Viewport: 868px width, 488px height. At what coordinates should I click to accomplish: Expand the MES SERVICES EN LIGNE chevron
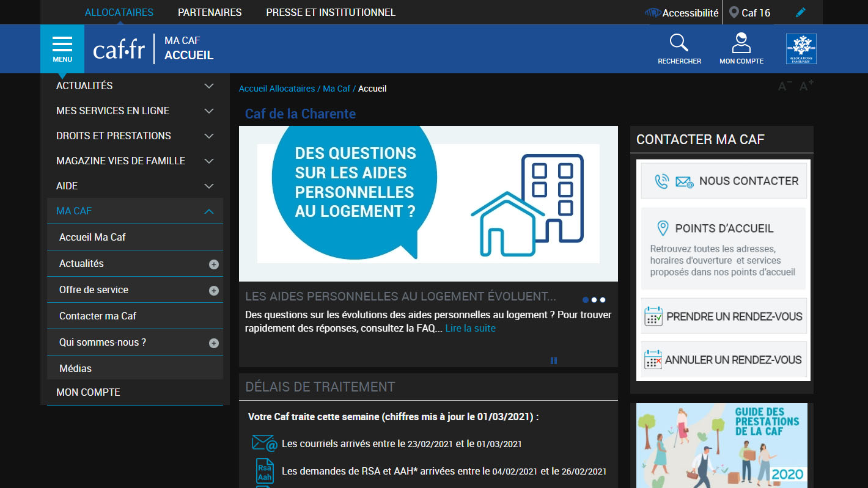tap(209, 111)
